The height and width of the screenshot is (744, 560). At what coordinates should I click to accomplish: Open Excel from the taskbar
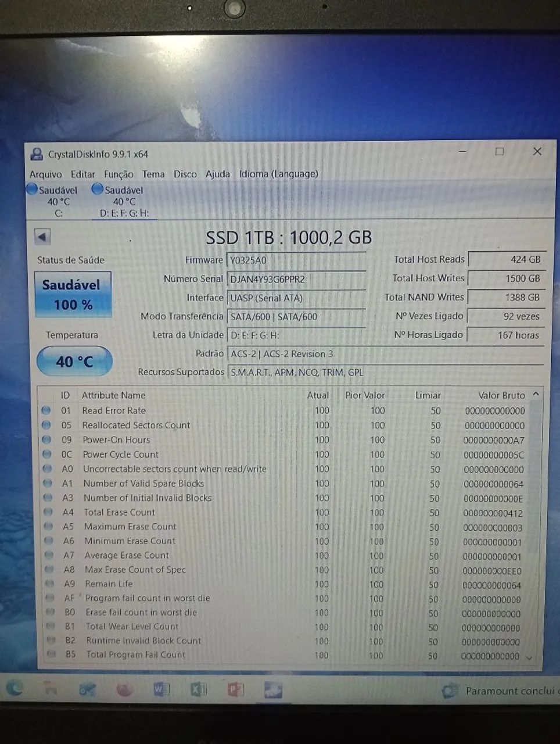(x=199, y=690)
